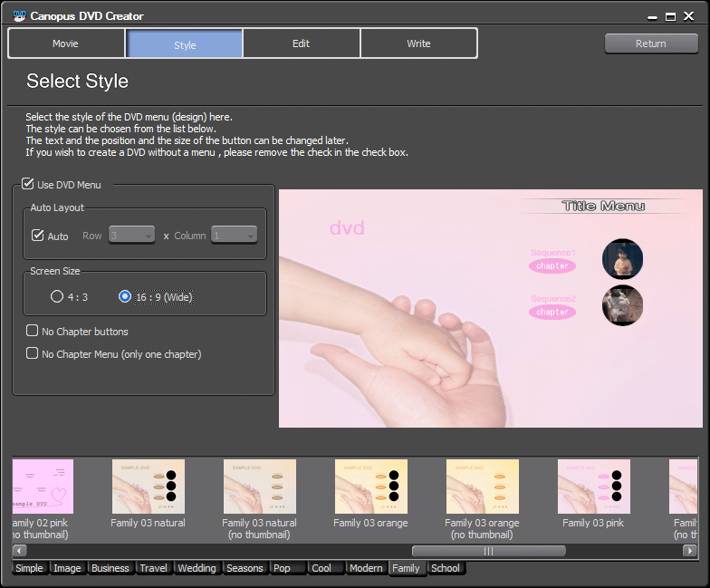Open the Row dropdown
The height and width of the screenshot is (588, 710).
(x=132, y=236)
